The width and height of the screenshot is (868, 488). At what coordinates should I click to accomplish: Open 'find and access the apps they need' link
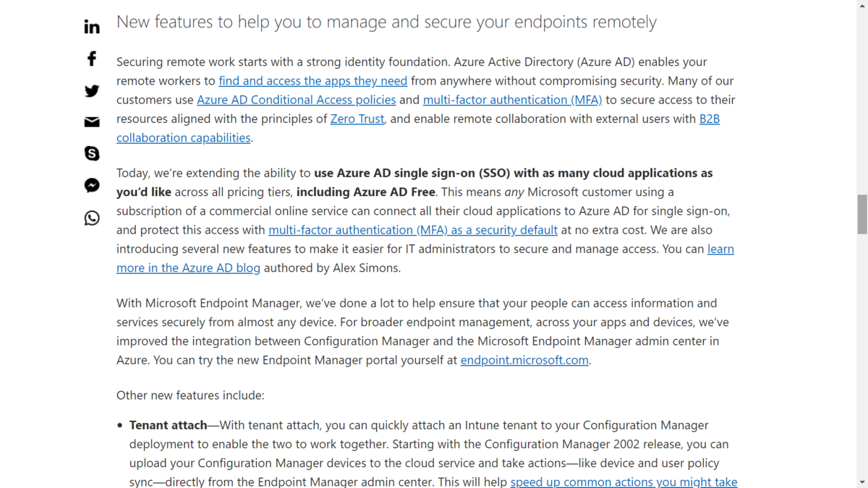(x=312, y=81)
